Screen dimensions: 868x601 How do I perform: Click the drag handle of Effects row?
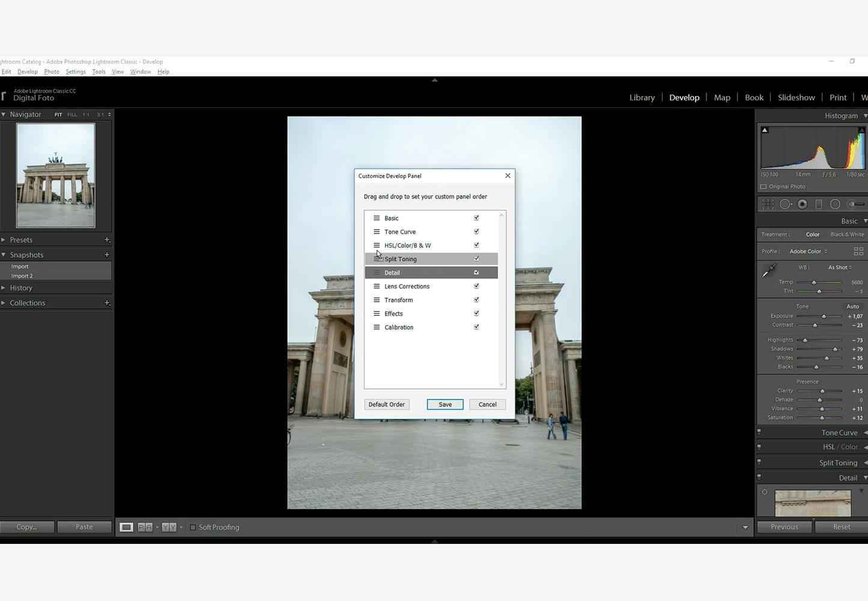coord(377,314)
